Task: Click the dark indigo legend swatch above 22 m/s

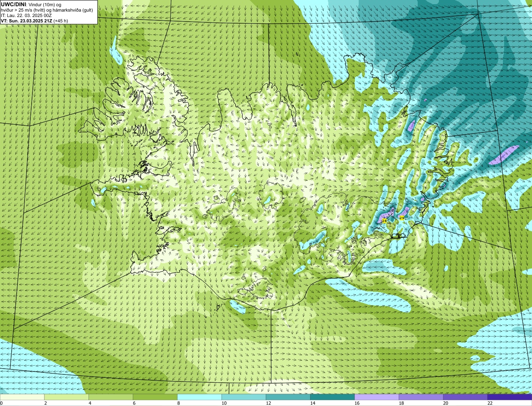Action: pyautogui.click(x=510, y=397)
